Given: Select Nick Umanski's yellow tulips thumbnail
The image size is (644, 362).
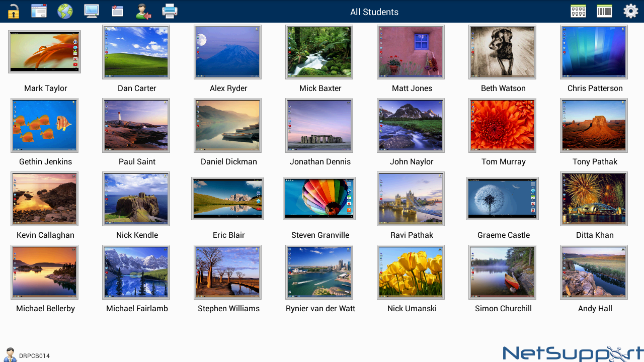Looking at the screenshot, I should tap(411, 272).
